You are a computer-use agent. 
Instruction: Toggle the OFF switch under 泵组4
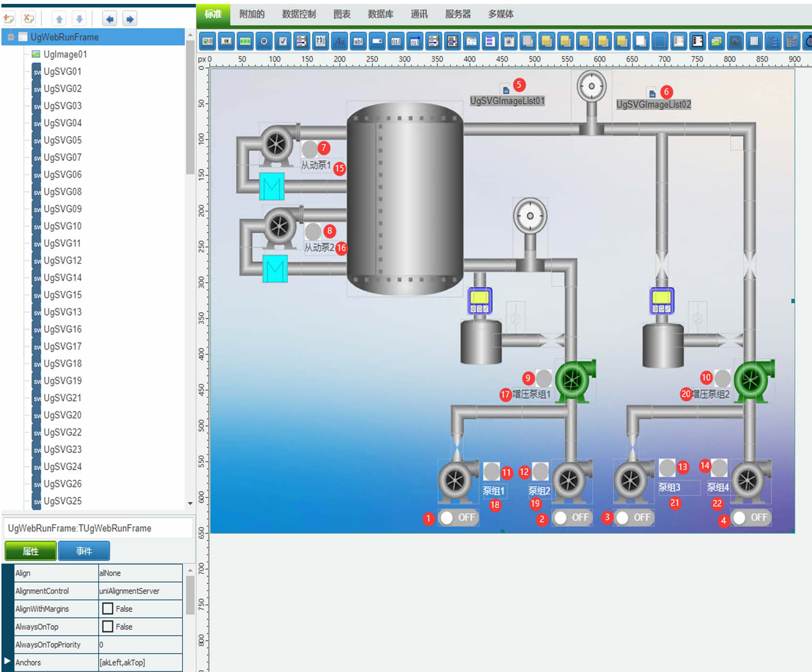pyautogui.click(x=751, y=517)
